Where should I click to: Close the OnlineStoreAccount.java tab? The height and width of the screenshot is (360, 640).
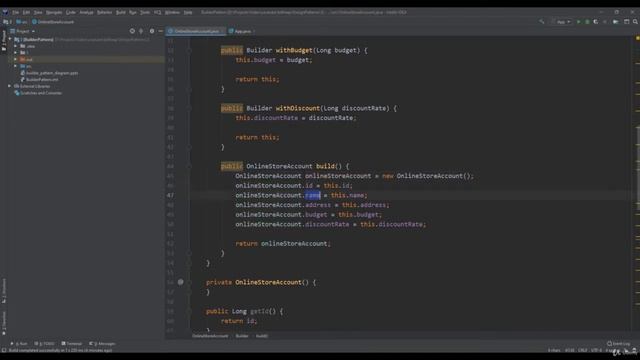(222, 31)
